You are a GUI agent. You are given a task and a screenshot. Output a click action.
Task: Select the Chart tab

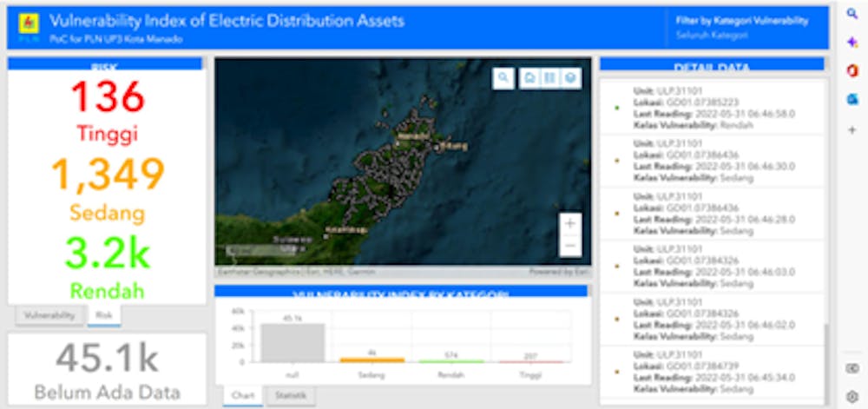[x=243, y=396]
